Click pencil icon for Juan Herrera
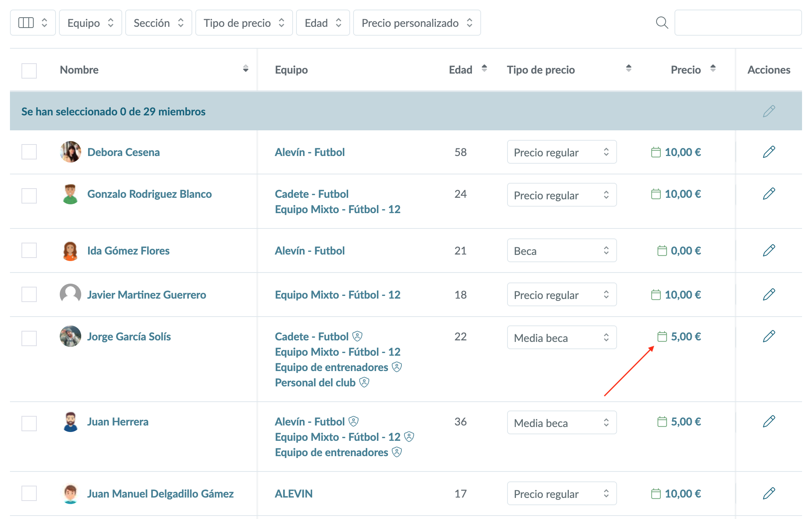 768,422
